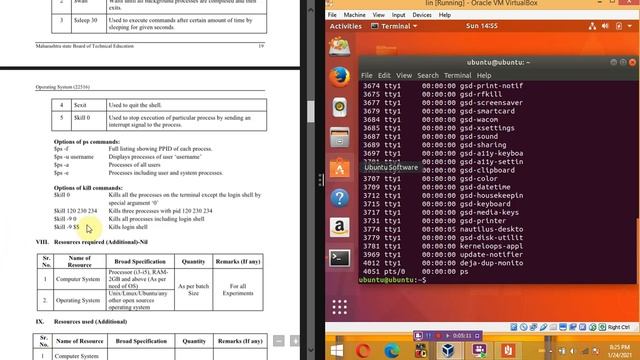Click the Windows tray volume icon
640x360 pixels.
point(573,351)
